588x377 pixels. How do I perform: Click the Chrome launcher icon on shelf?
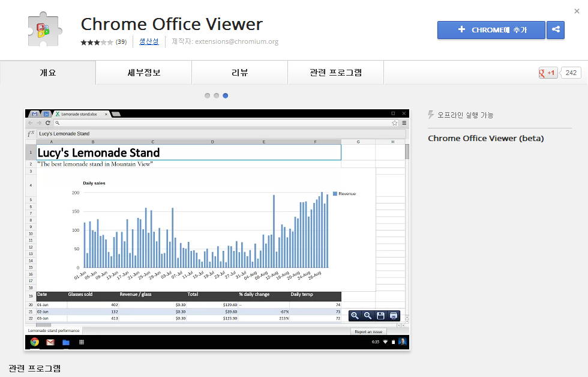[35, 342]
